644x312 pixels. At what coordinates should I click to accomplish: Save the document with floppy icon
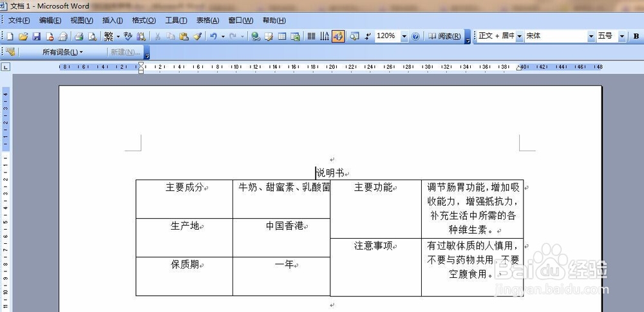[x=36, y=37]
